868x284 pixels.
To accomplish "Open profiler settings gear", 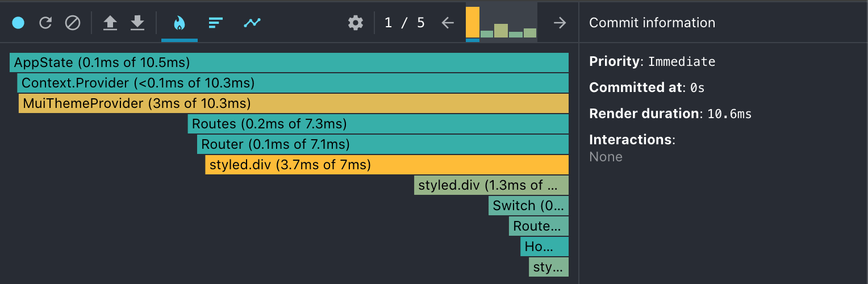I will pyautogui.click(x=356, y=23).
